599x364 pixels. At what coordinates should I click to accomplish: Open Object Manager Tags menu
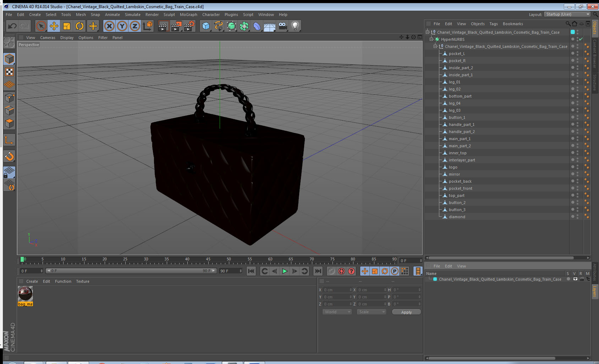click(494, 24)
